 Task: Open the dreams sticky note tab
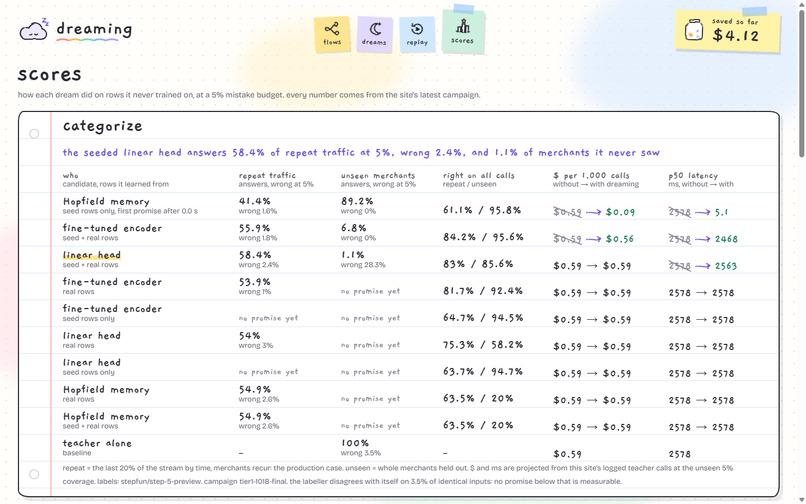tap(375, 34)
